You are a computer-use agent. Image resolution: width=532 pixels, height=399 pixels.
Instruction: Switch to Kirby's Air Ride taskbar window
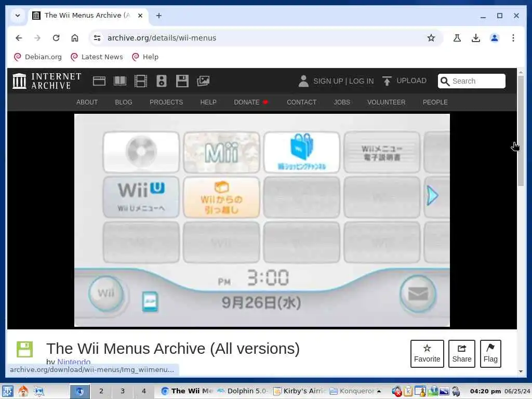(299, 391)
